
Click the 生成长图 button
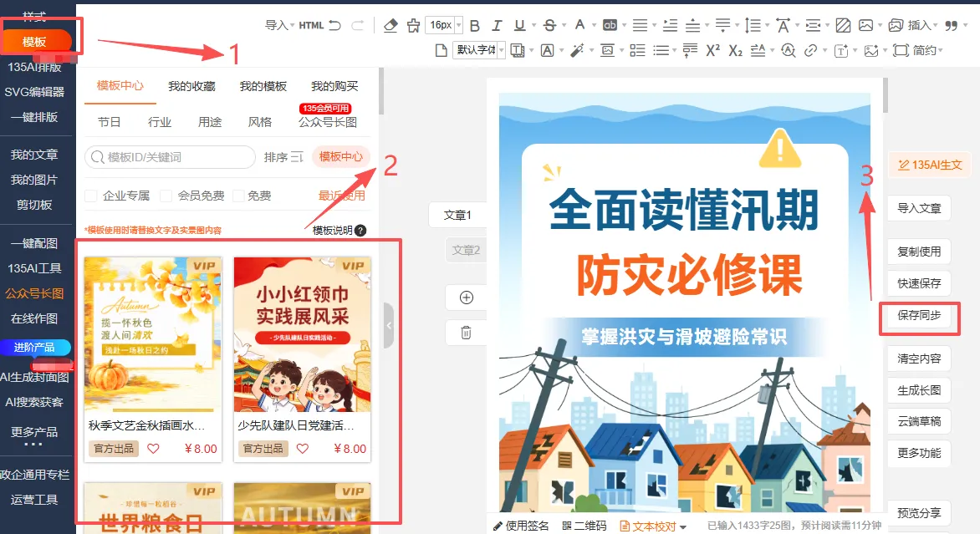coord(919,390)
